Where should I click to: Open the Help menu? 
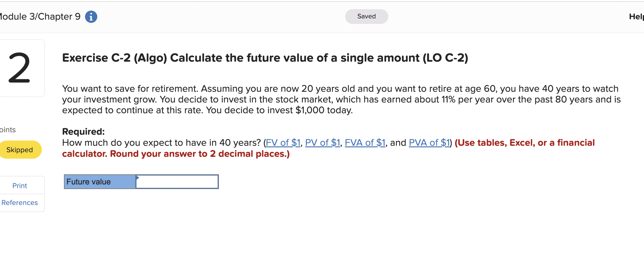[x=636, y=17]
